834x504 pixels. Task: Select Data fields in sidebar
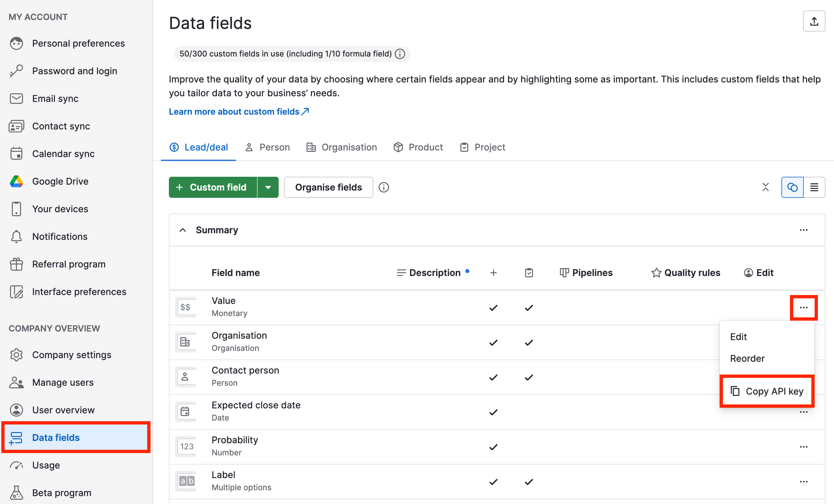[76, 438]
